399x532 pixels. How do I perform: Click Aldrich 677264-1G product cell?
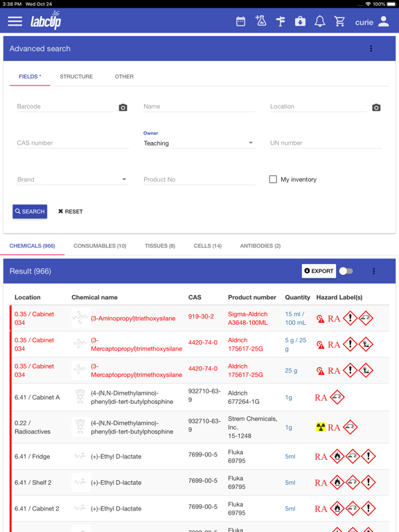[x=244, y=398]
